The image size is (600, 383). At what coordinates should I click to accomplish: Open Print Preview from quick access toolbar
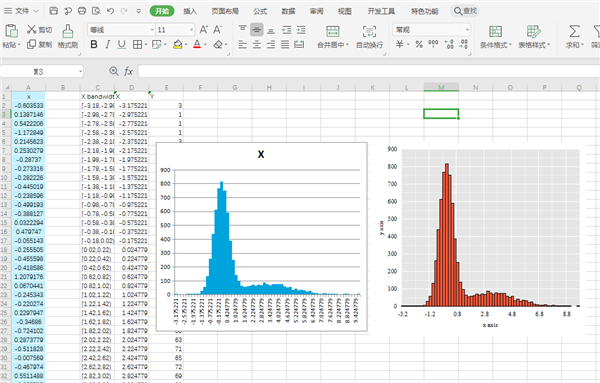click(x=96, y=11)
